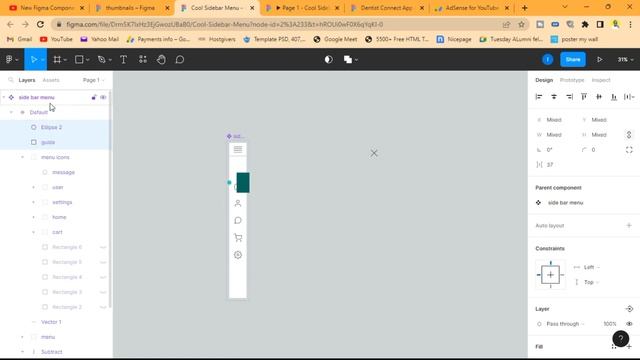The height and width of the screenshot is (360, 640).
Task: Switch to Dentist Connect App browser tab
Action: coord(386,8)
